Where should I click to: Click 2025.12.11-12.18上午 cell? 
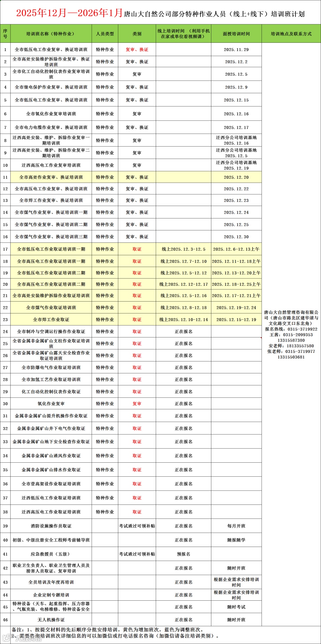(x=236, y=261)
